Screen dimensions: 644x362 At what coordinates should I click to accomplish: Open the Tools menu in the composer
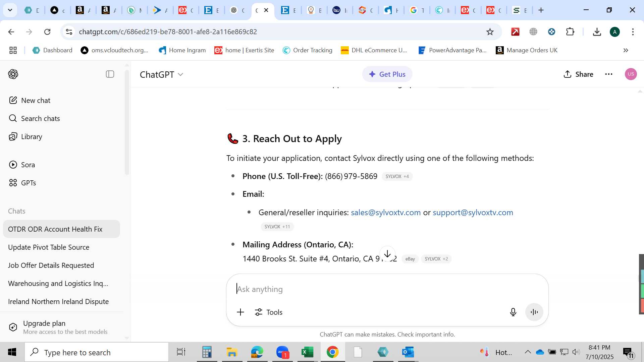click(x=269, y=312)
